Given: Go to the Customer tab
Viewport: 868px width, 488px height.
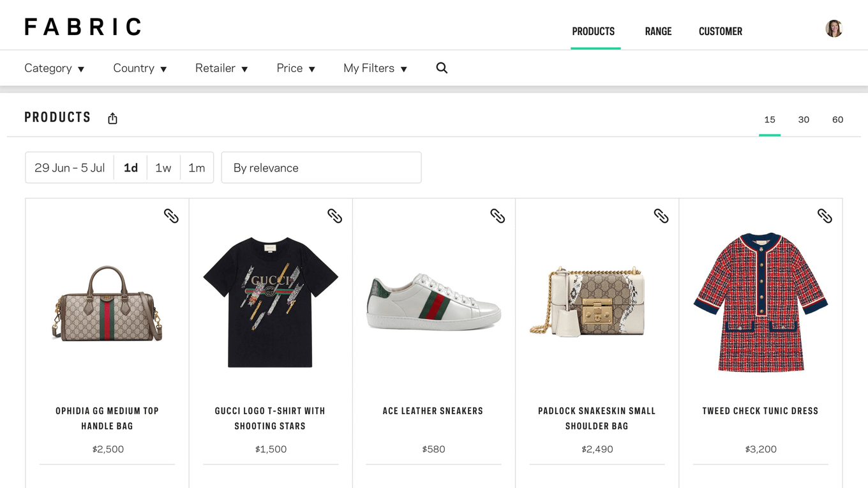Looking at the screenshot, I should pos(720,31).
